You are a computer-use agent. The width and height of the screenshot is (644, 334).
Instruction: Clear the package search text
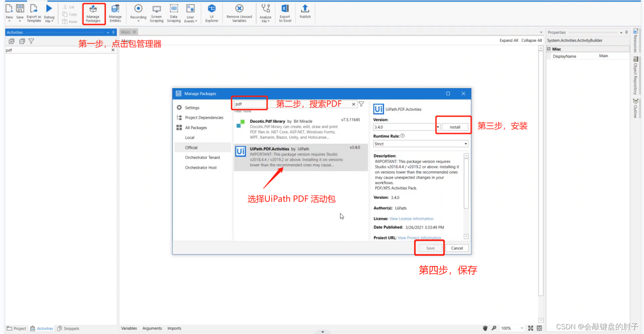tap(353, 104)
